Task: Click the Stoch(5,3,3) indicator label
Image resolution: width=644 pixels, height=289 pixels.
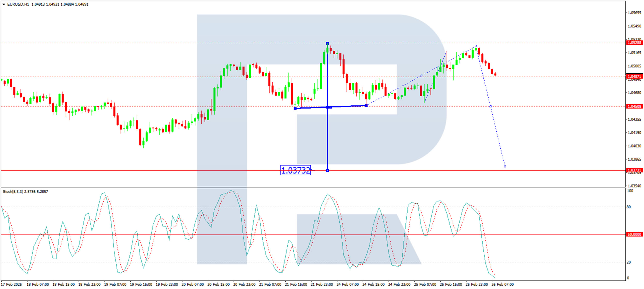Action: [13, 192]
